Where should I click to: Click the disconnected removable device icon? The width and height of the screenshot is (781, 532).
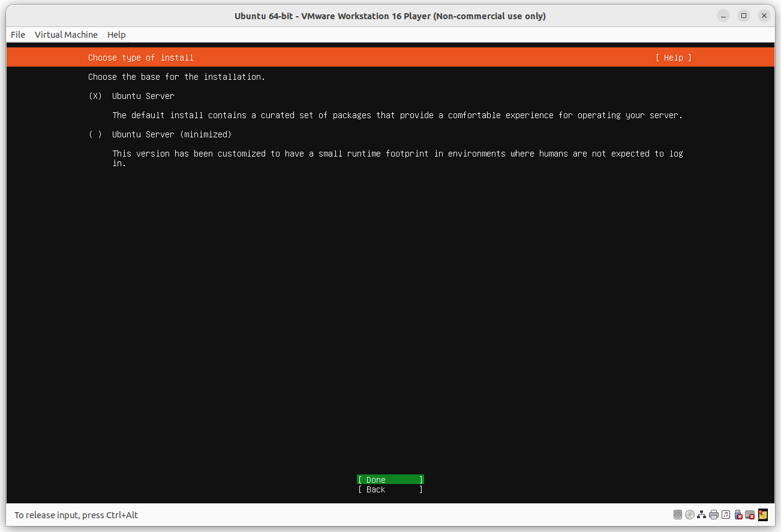click(750, 515)
